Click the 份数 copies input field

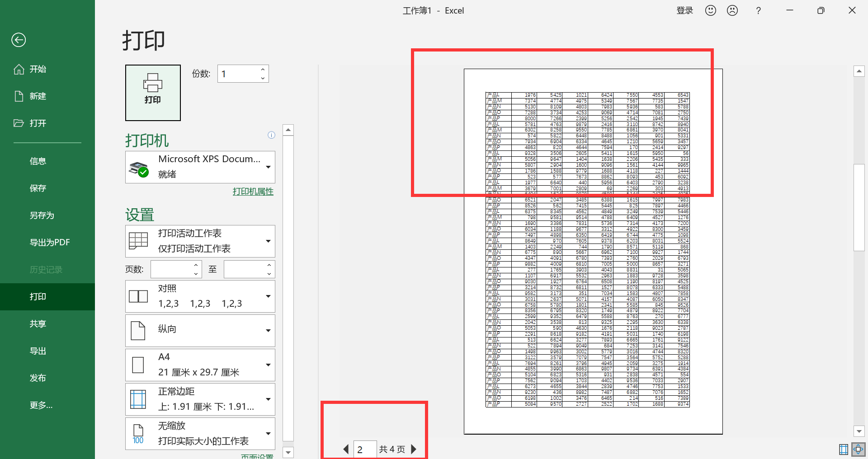[238, 74]
